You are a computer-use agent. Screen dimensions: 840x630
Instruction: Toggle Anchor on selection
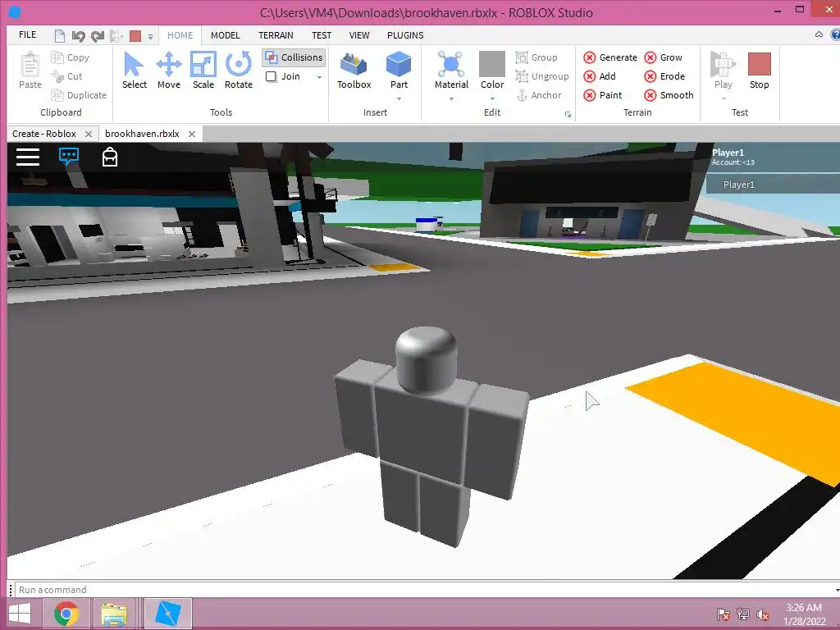coord(538,95)
